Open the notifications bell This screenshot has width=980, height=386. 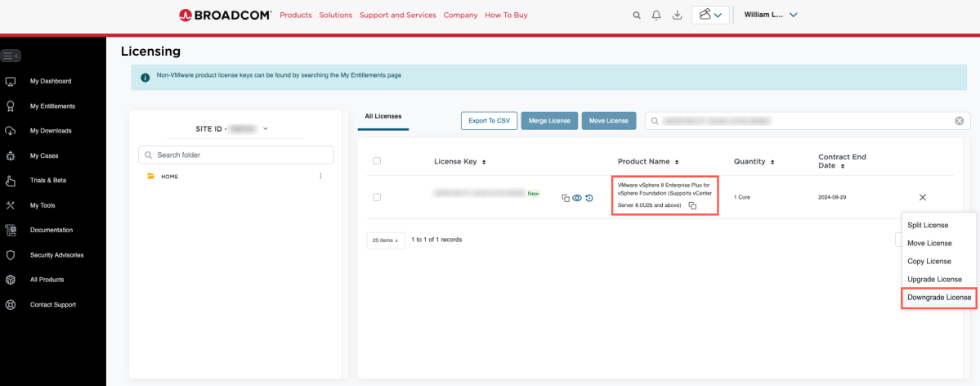656,16
